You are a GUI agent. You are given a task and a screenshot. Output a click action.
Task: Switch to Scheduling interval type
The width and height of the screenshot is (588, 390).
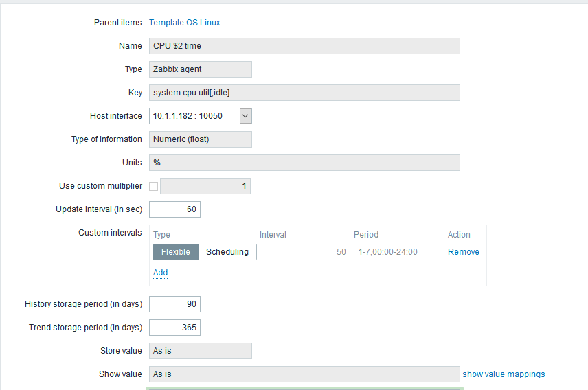(x=227, y=252)
